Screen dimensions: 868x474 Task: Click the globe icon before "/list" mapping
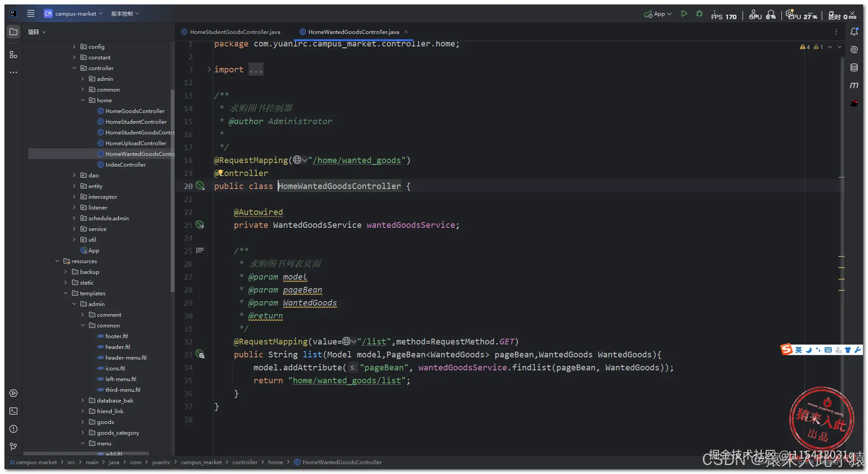tap(346, 341)
